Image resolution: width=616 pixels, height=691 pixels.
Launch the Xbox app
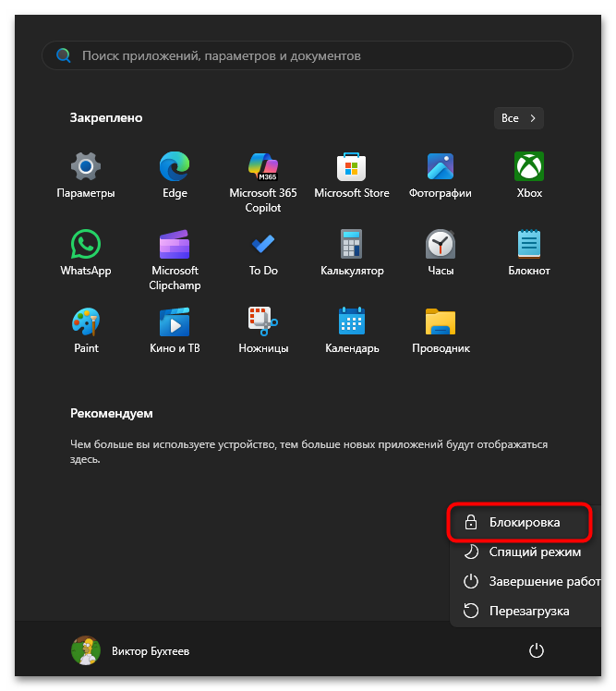[529, 176]
